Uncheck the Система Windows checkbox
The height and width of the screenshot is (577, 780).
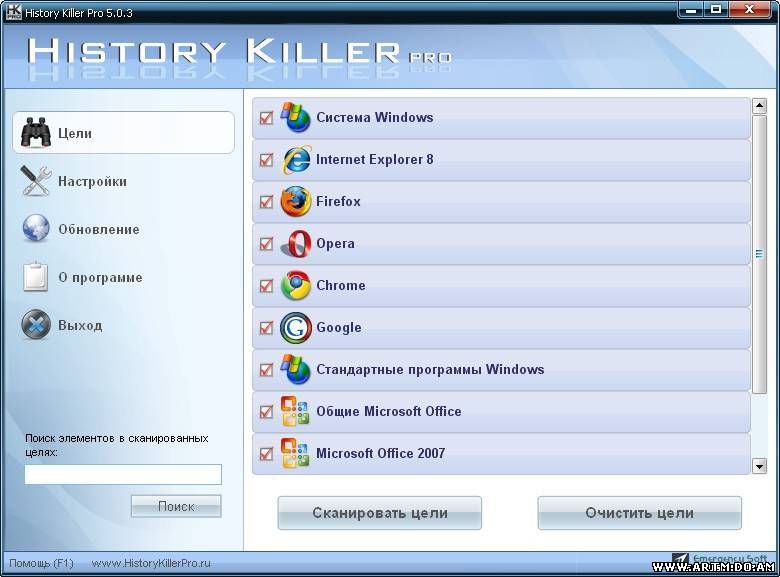point(267,118)
